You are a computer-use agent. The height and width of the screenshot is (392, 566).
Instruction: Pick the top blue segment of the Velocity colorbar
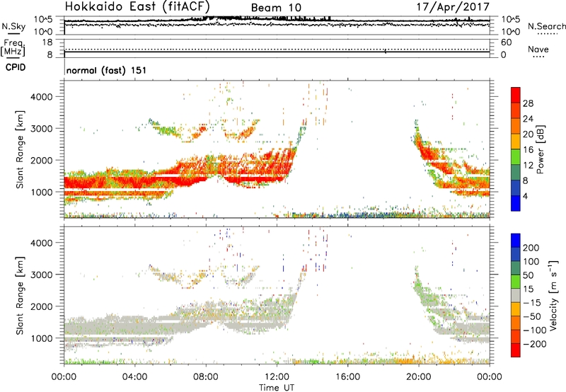516,241
